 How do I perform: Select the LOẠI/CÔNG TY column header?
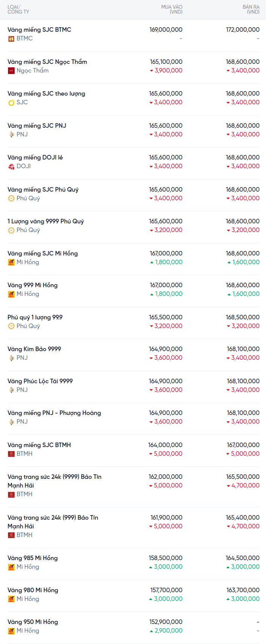18,9
